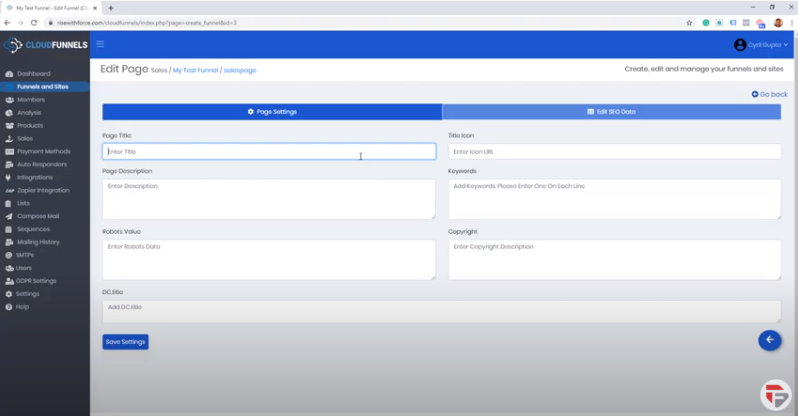Bookmark this page with star icon
This screenshot has height=416, width=798.
[x=689, y=22]
